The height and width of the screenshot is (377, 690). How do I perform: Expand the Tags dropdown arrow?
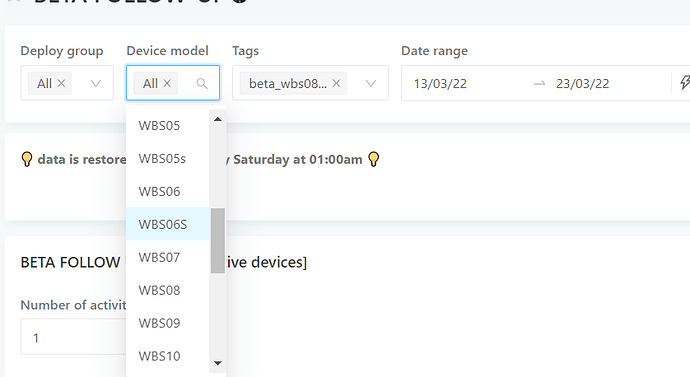tap(371, 83)
